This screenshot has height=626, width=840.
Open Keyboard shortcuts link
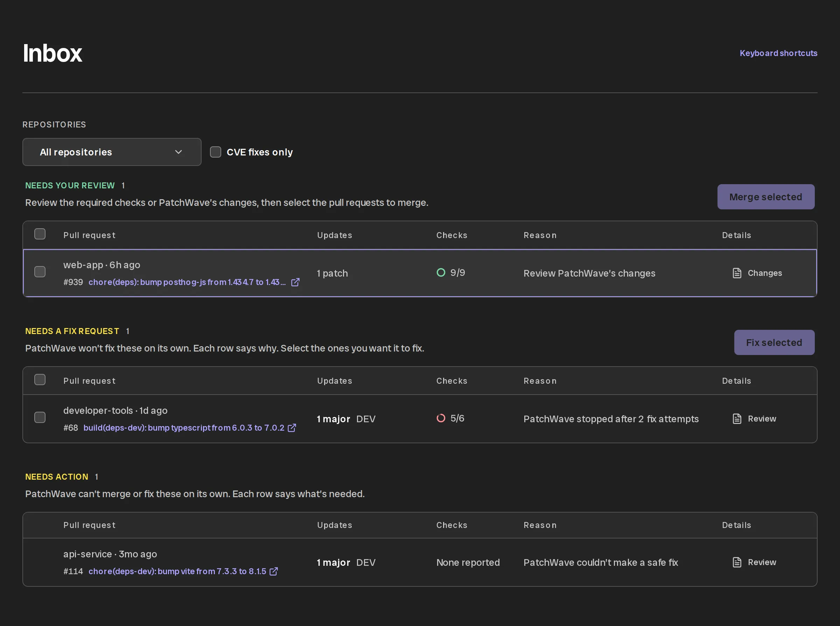[778, 53]
